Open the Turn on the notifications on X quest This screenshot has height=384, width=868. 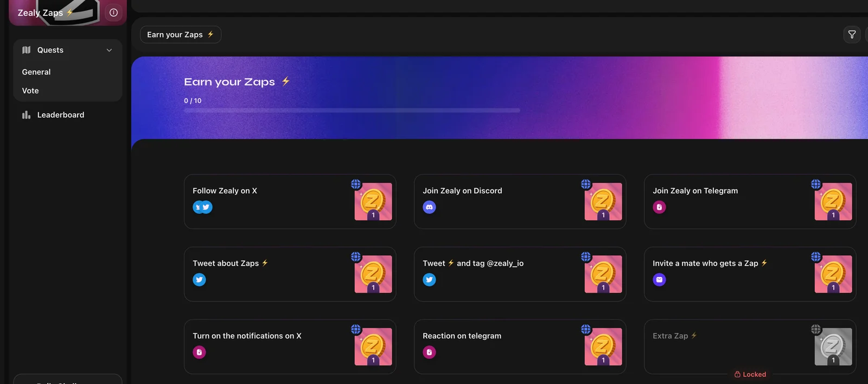coord(290,347)
